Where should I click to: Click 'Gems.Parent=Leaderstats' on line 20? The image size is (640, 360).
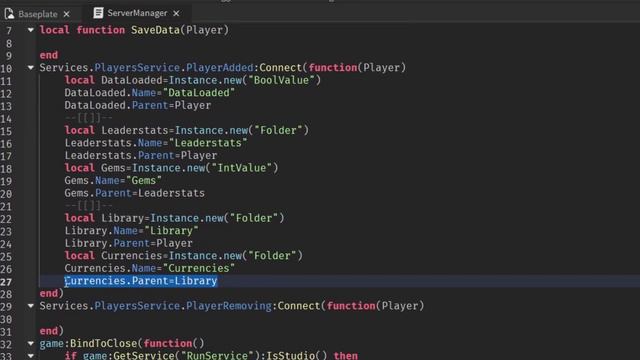[x=135, y=193]
